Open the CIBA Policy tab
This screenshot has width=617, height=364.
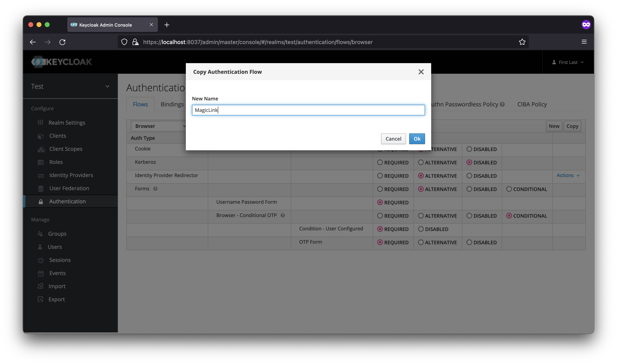(x=532, y=104)
